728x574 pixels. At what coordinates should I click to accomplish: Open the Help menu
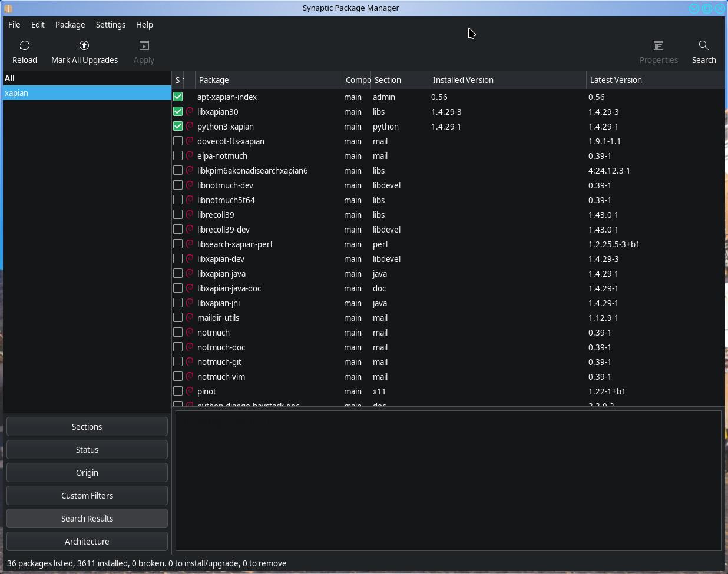pos(144,25)
